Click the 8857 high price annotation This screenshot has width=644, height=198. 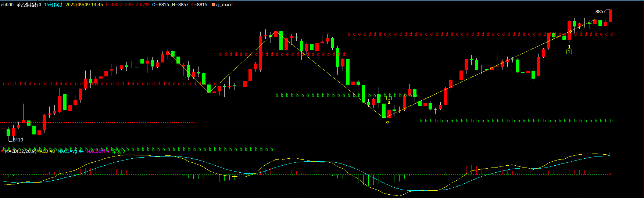(601, 12)
